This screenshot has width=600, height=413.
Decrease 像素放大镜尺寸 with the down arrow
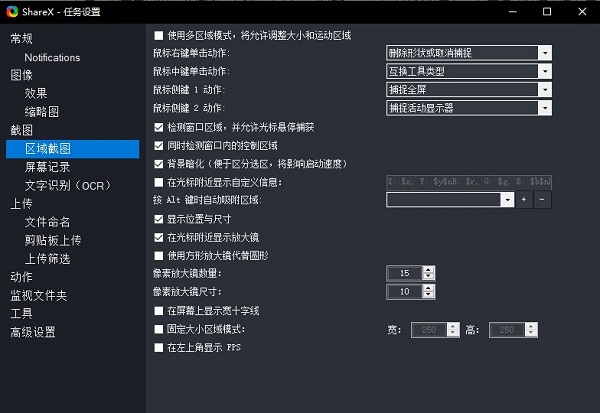point(429,295)
